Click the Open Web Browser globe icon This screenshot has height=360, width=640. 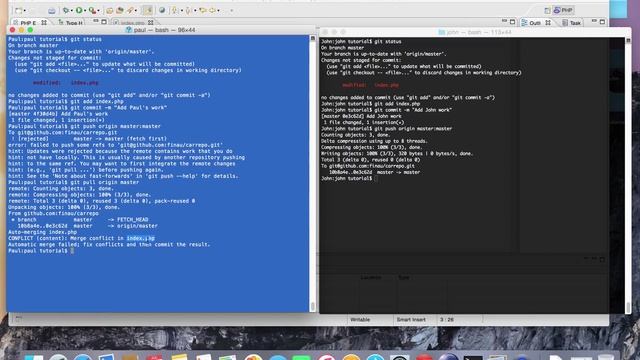tap(162, 10)
